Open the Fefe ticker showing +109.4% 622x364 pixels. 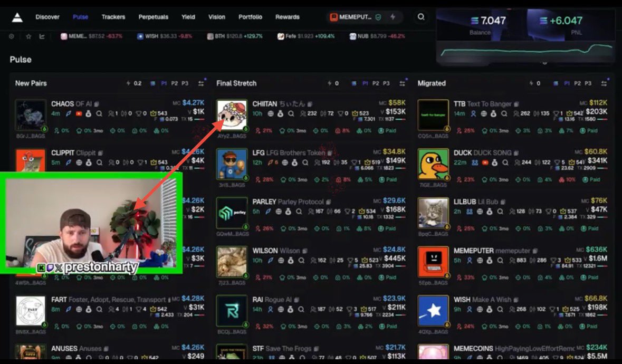tap(306, 36)
